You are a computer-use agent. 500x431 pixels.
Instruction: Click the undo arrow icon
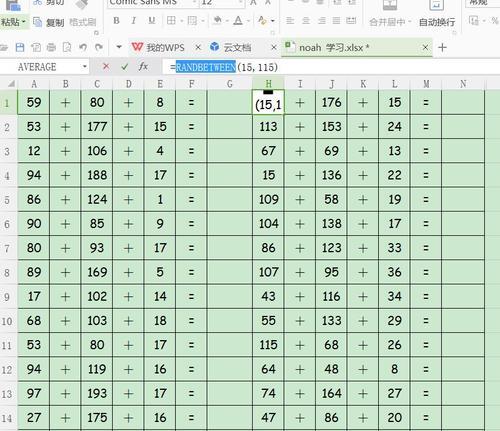83,47
